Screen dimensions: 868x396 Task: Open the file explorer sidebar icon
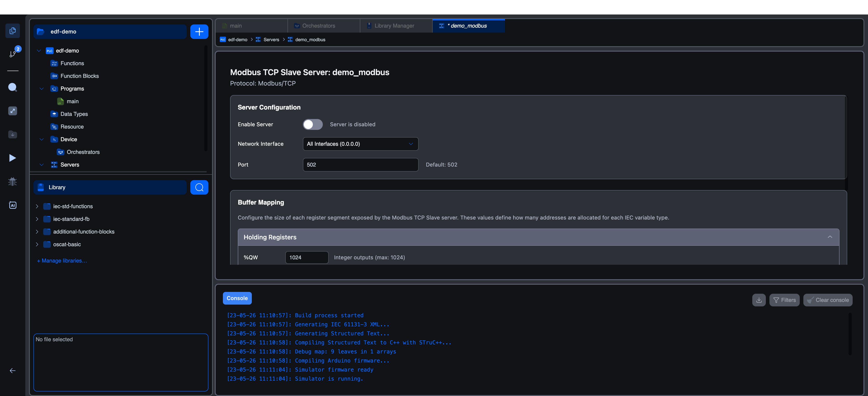(12, 31)
